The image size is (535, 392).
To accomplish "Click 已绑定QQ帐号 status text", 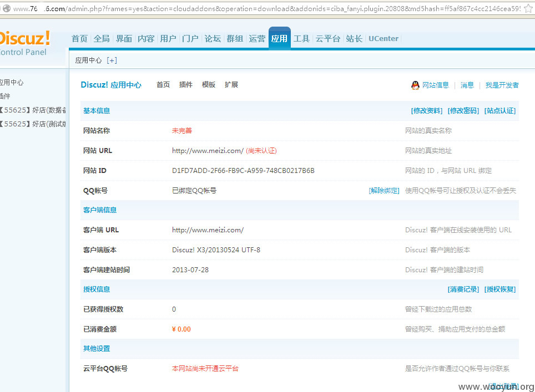I will click(x=194, y=191).
